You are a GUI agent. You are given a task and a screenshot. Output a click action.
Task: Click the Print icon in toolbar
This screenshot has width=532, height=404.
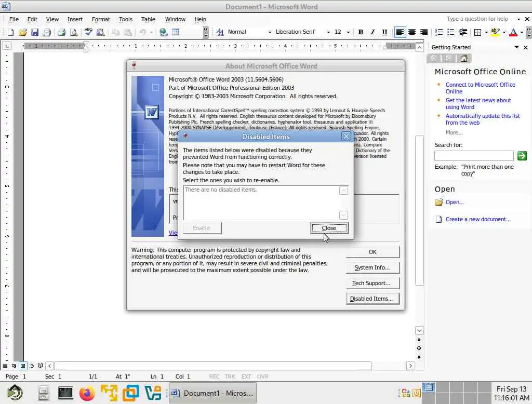(61, 32)
